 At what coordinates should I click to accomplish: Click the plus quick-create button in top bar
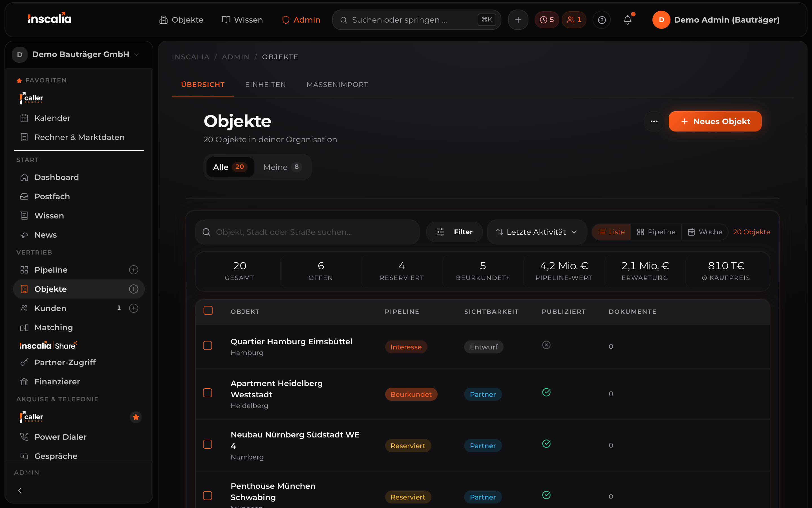(518, 20)
